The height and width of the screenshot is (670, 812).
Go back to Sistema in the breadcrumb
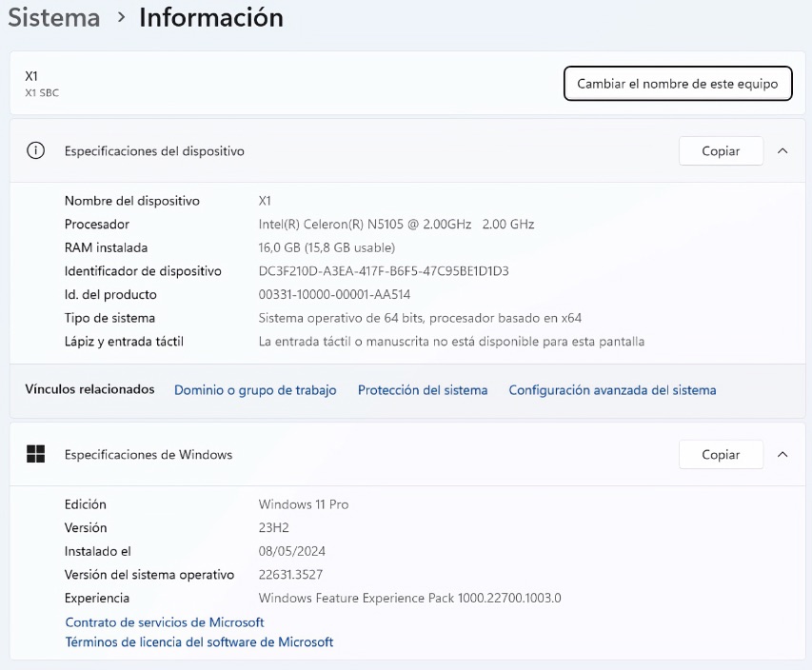pyautogui.click(x=54, y=17)
